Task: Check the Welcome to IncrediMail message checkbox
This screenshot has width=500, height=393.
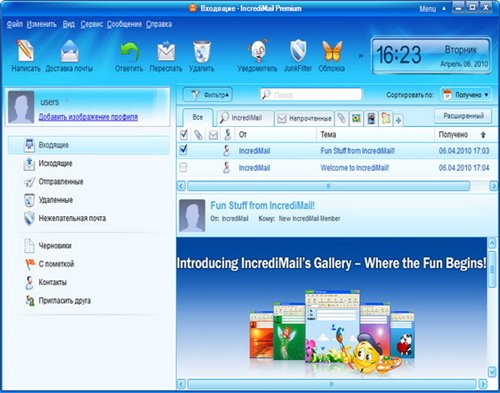Action: 183,167
